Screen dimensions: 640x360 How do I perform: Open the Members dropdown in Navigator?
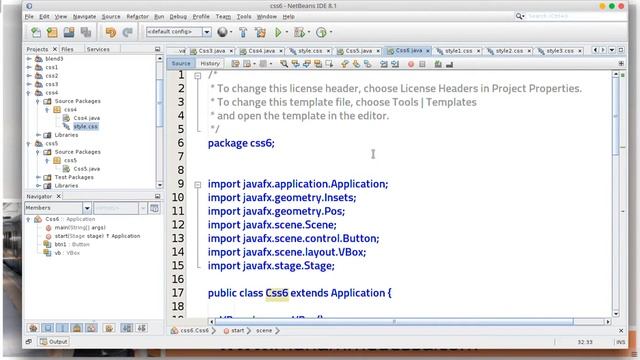pyautogui.click(x=87, y=208)
